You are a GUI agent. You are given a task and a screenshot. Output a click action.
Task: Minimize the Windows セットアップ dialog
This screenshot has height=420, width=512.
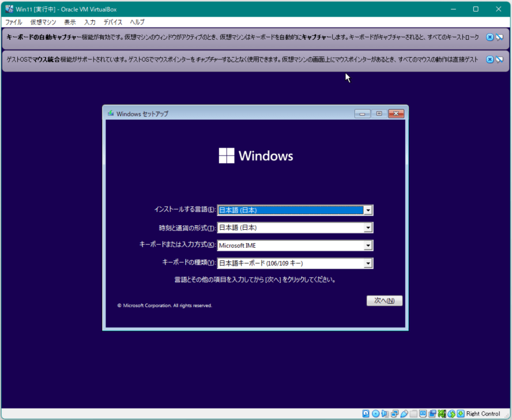tap(362, 113)
